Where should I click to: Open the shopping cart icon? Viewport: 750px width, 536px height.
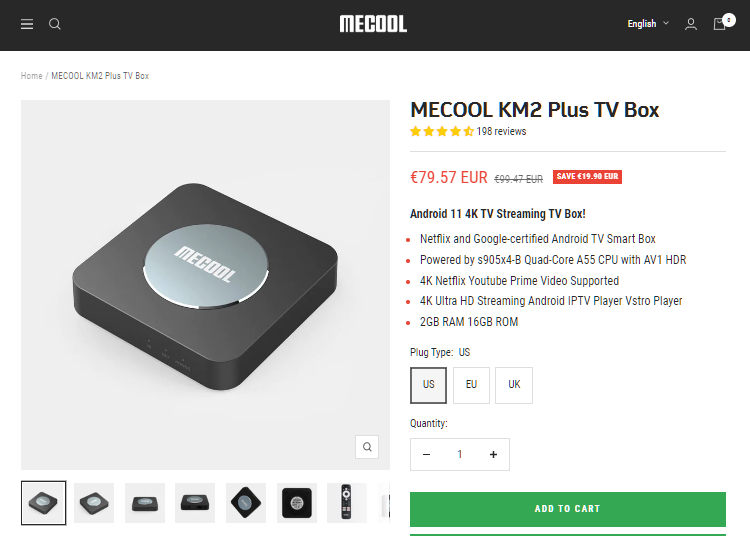pyautogui.click(x=720, y=24)
